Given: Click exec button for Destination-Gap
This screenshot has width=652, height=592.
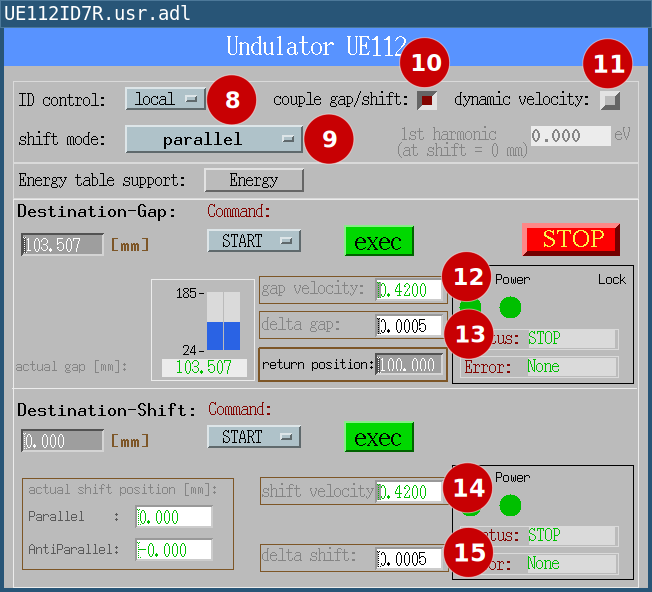Looking at the screenshot, I should click(x=379, y=241).
